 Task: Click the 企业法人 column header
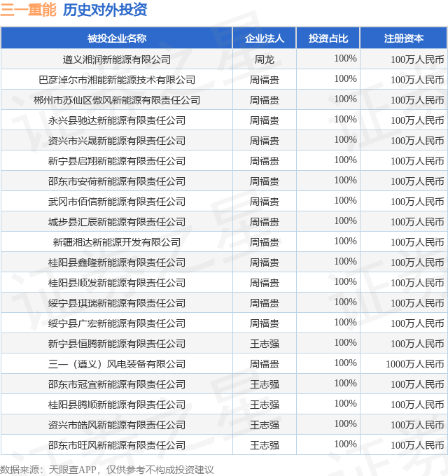click(x=265, y=38)
